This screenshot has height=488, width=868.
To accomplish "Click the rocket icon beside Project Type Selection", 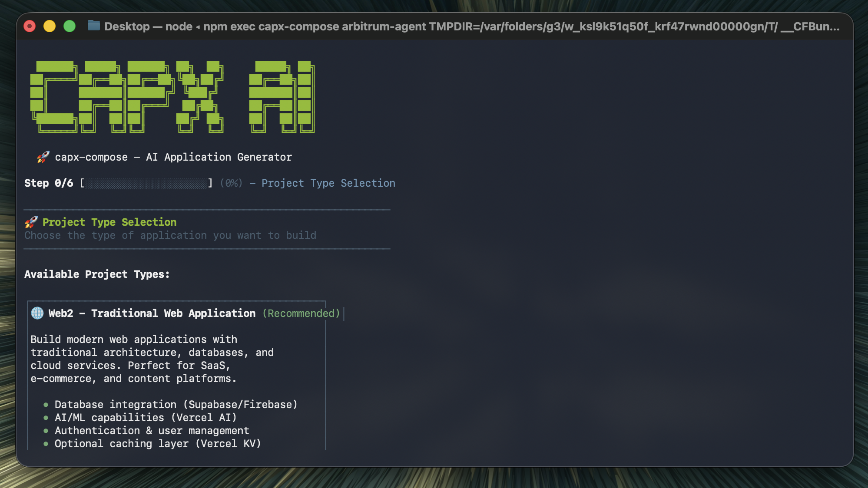I will click(x=30, y=222).
